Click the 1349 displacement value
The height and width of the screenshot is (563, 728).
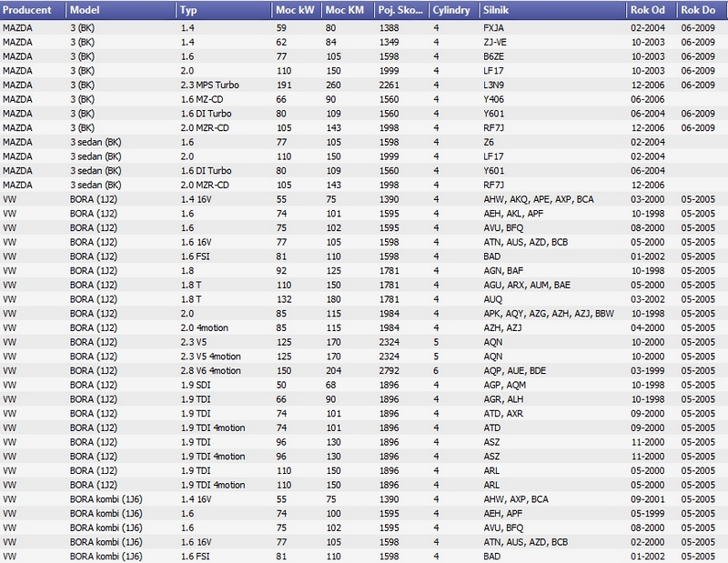[x=389, y=42]
